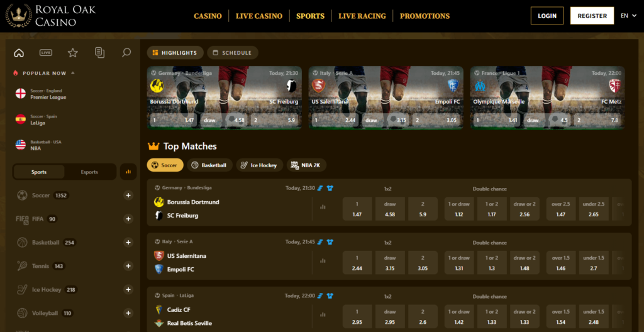Select over 1.5 odds at 1.46

pyautogui.click(x=561, y=263)
